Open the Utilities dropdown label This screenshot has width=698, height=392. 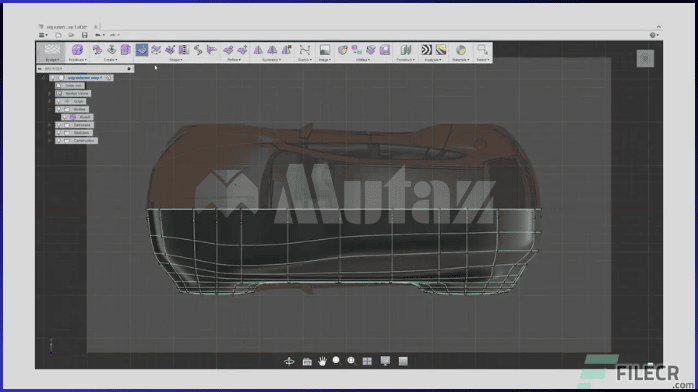(363, 60)
